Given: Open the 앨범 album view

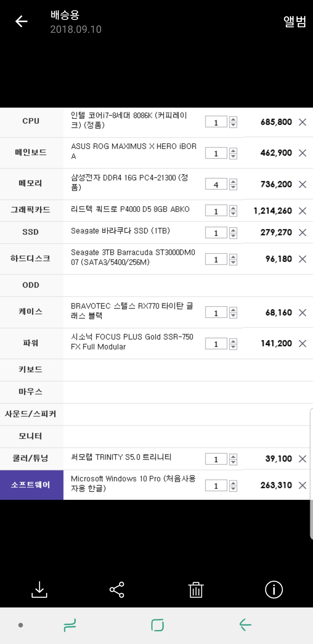Looking at the screenshot, I should point(294,21).
